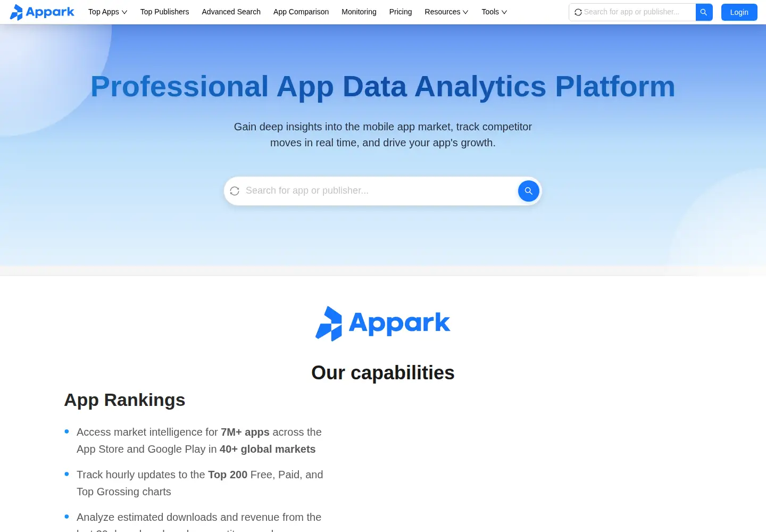Expand the Top Apps dropdown menu
The height and width of the screenshot is (532, 766).
(108, 12)
